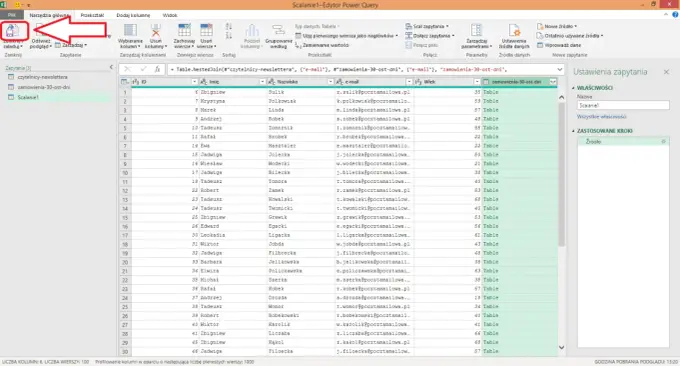Select czytelnicy-newslettera query
The height and width of the screenshot is (366, 680).
42,77
